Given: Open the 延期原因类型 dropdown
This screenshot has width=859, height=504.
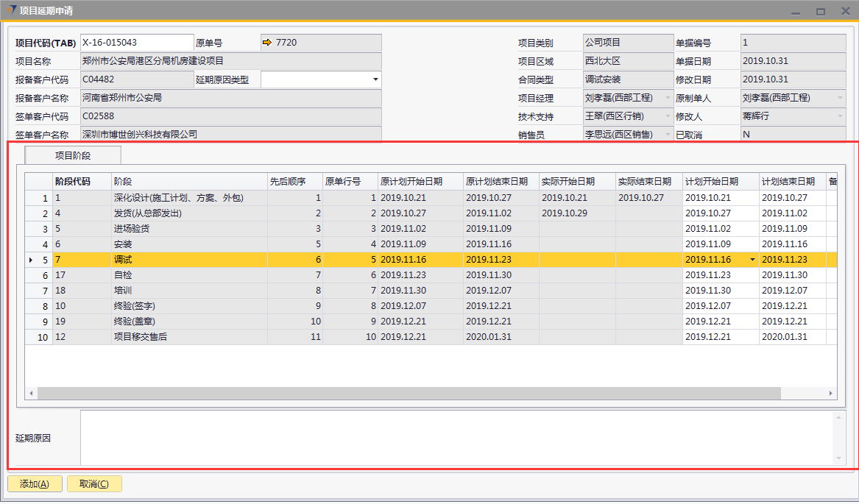Looking at the screenshot, I should click(375, 79).
